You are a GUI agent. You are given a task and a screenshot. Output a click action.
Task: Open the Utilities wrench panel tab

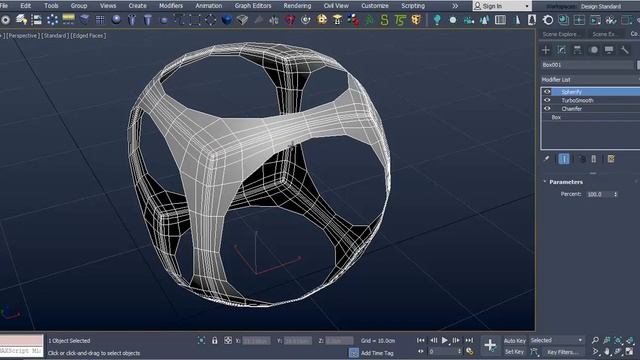coord(624,50)
